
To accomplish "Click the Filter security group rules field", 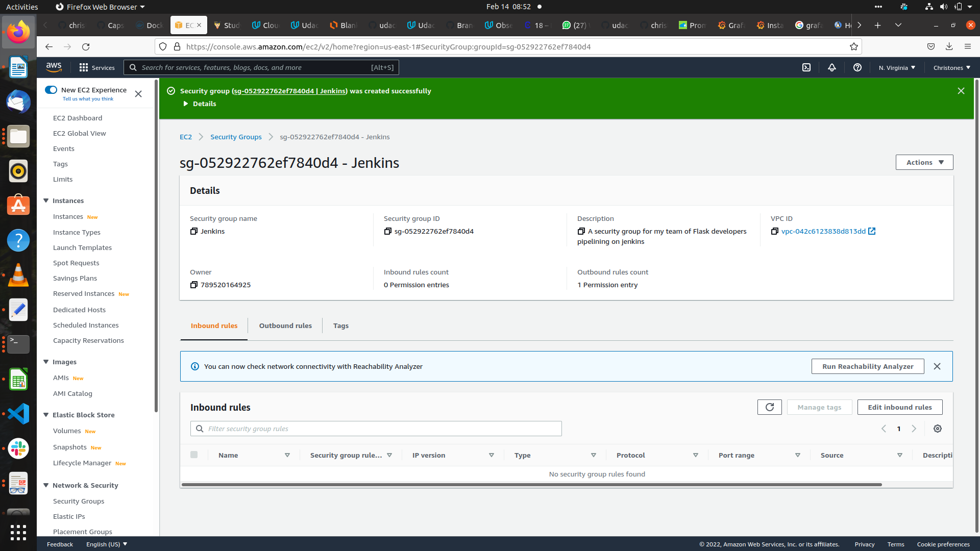I will tap(376, 429).
